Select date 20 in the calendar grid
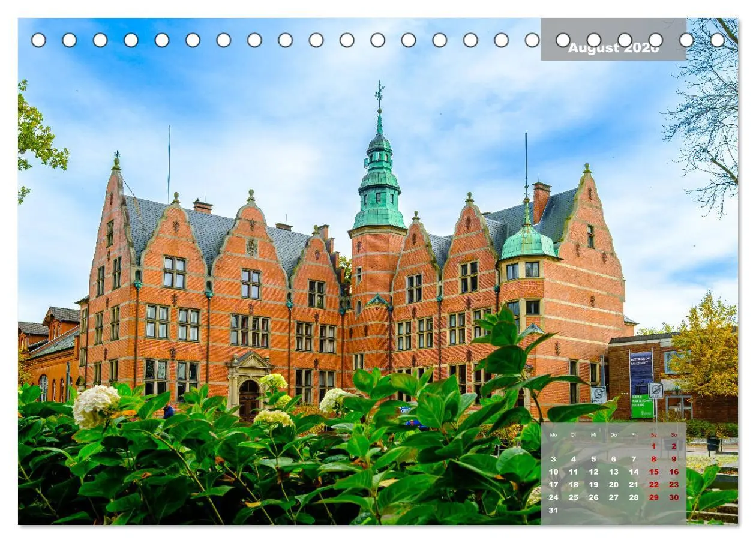Image resolution: width=756 pixels, height=543 pixels. (613, 485)
